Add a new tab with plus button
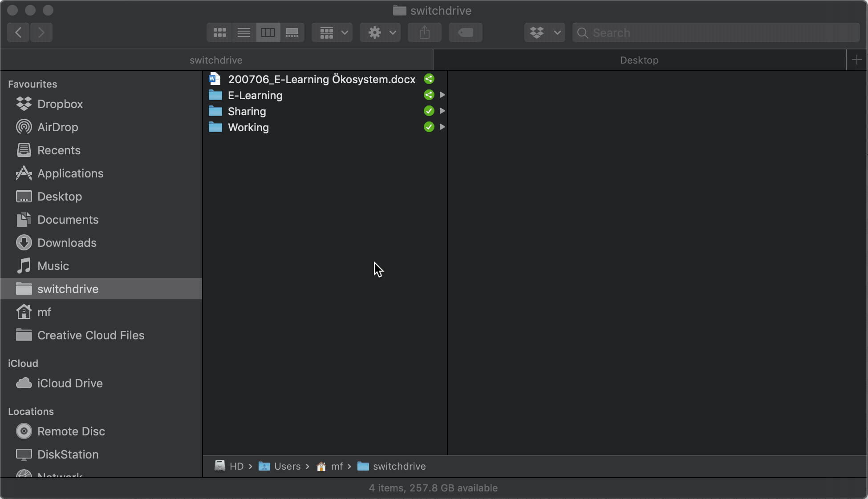 (x=856, y=60)
